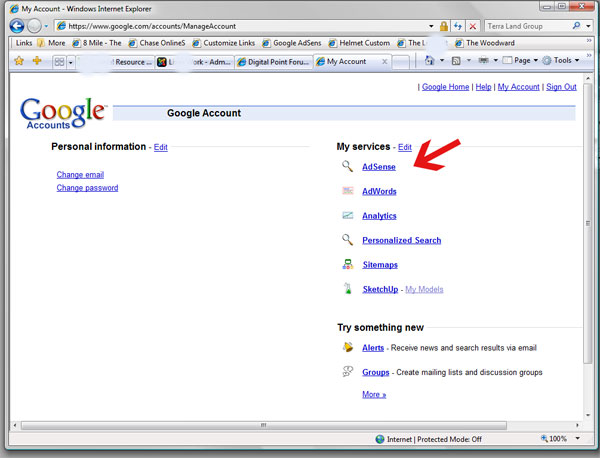The image size is (600, 458).
Task: Click the Quick Tabs grid icon
Action: pos(59,62)
